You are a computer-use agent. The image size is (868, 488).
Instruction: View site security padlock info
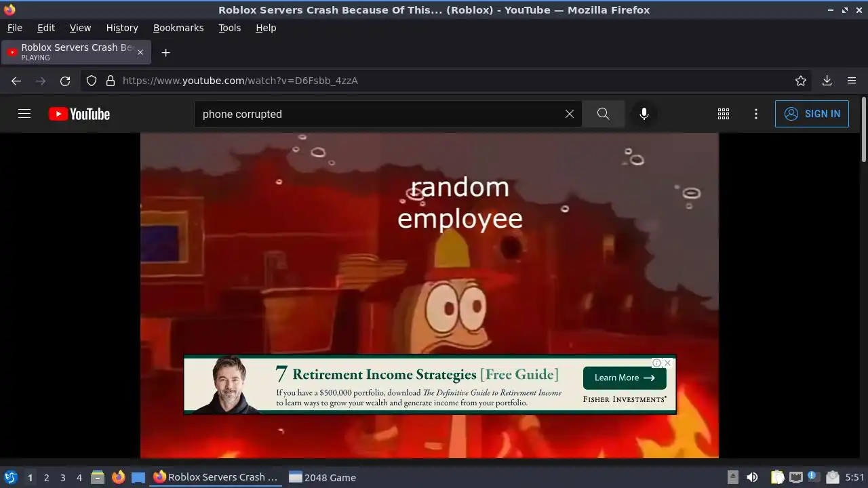[x=111, y=81]
